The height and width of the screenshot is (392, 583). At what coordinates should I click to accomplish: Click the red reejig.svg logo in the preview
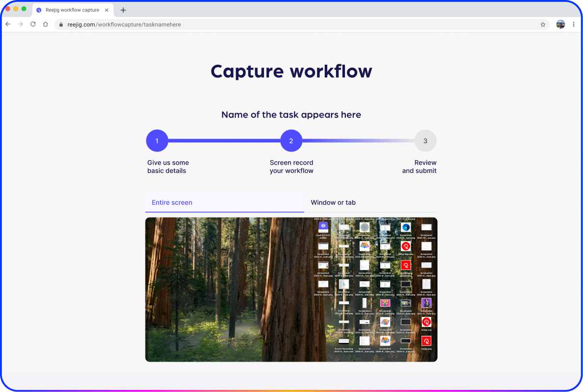[x=426, y=322]
